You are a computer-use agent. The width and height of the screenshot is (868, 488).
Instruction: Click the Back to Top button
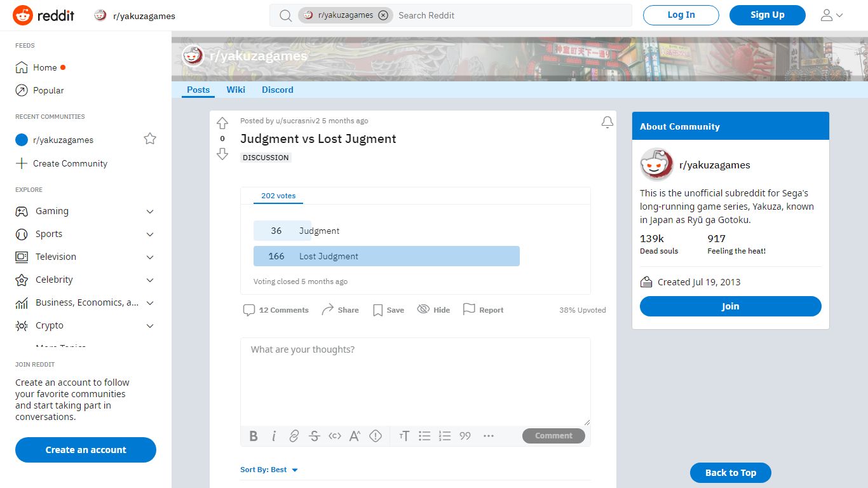[731, 473]
